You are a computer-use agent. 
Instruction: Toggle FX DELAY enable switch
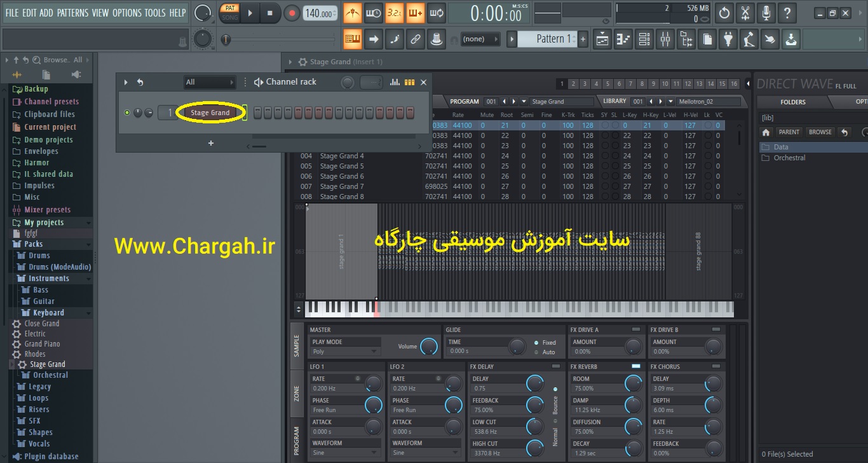pos(556,366)
